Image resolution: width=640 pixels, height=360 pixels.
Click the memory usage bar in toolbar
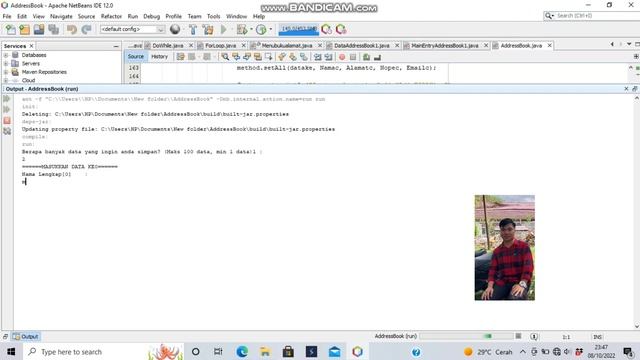[298, 29]
